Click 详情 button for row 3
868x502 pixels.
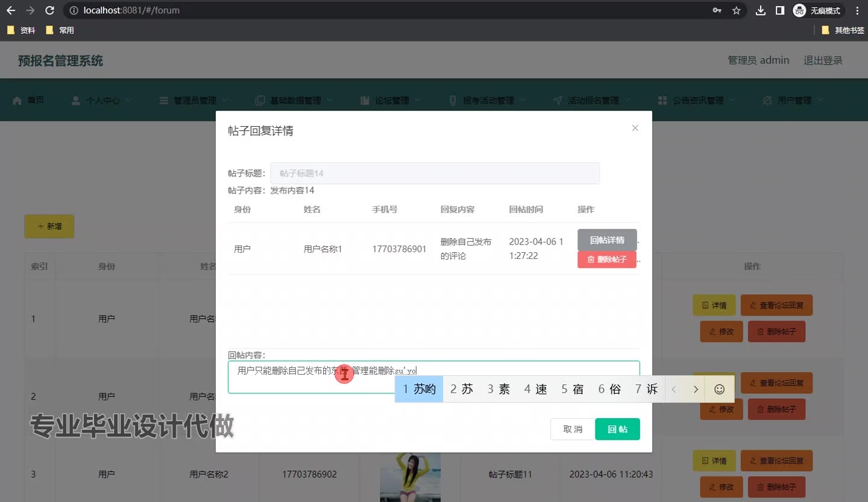click(714, 460)
